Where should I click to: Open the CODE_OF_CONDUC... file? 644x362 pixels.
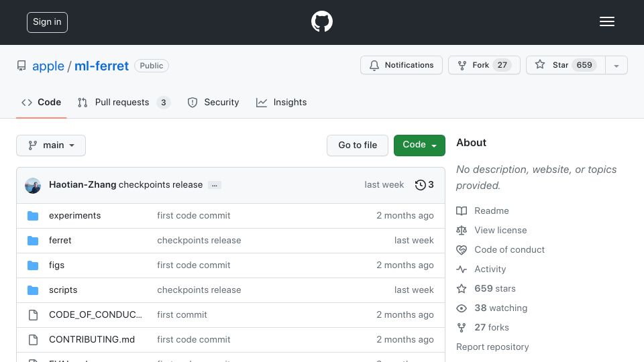click(95, 314)
